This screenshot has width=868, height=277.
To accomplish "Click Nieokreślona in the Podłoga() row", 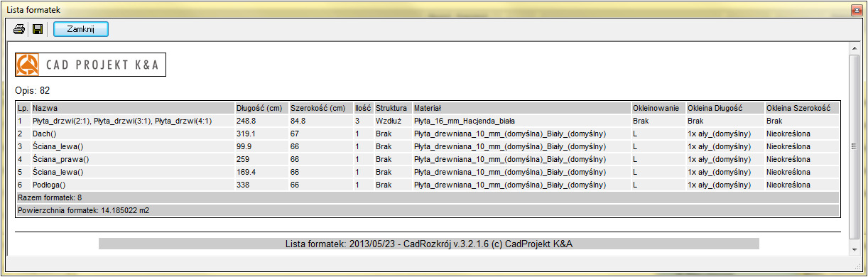I will pyautogui.click(x=788, y=185).
